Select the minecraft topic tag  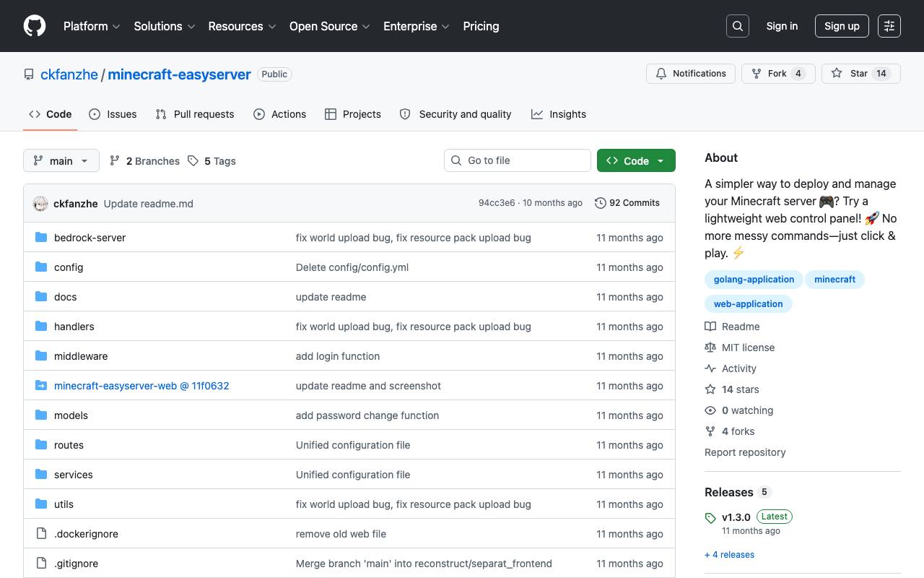point(834,280)
